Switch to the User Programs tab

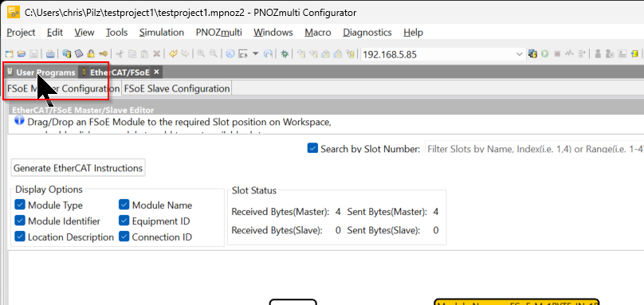click(41, 72)
